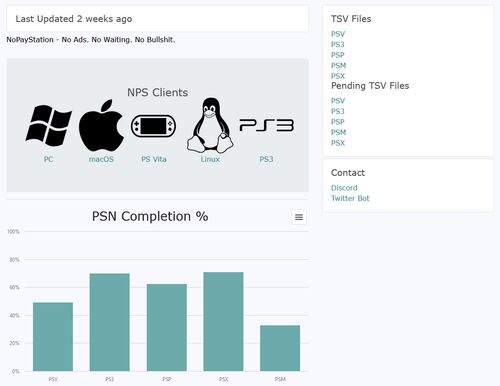
Task: Select the PS Vita handheld icon
Action: 154,126
